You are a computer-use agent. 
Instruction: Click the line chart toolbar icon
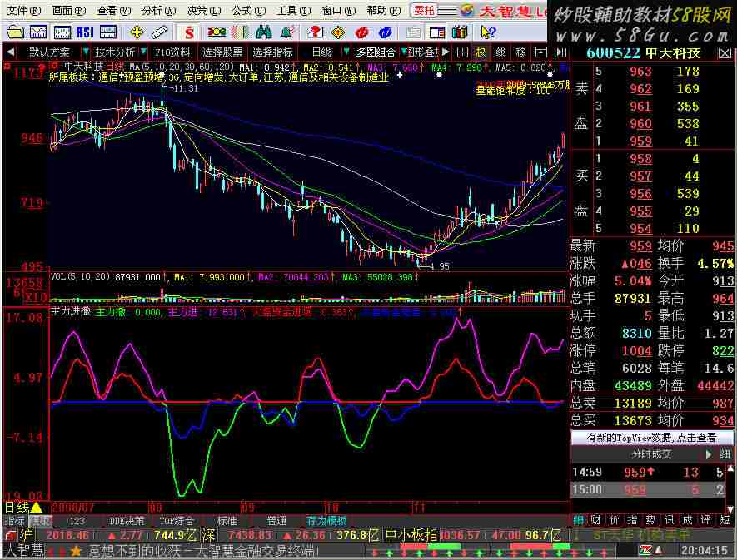[x=37, y=32]
